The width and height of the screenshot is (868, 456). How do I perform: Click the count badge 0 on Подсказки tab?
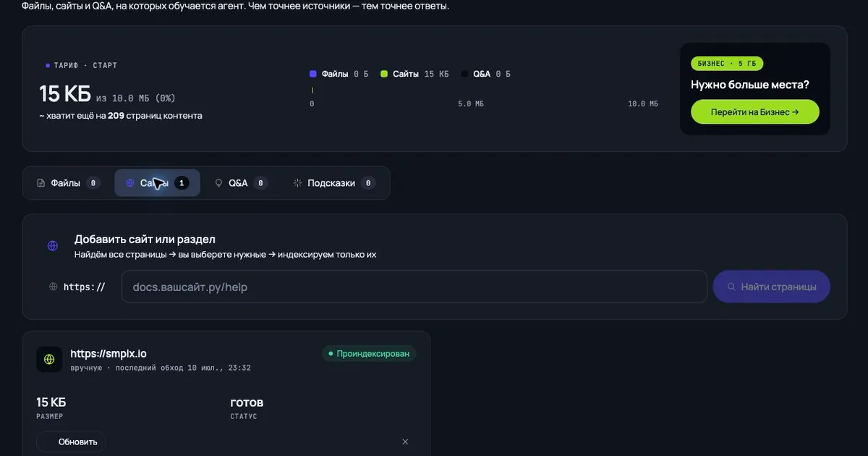click(x=368, y=183)
